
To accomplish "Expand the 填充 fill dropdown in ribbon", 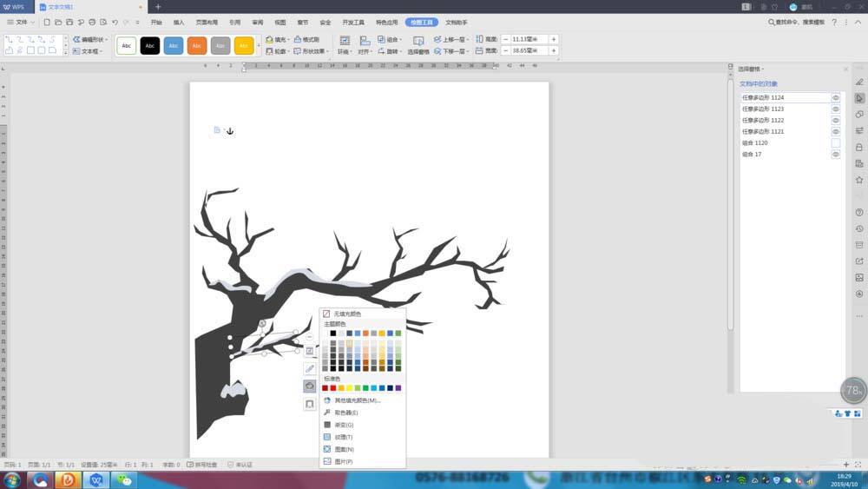I will 287,40.
